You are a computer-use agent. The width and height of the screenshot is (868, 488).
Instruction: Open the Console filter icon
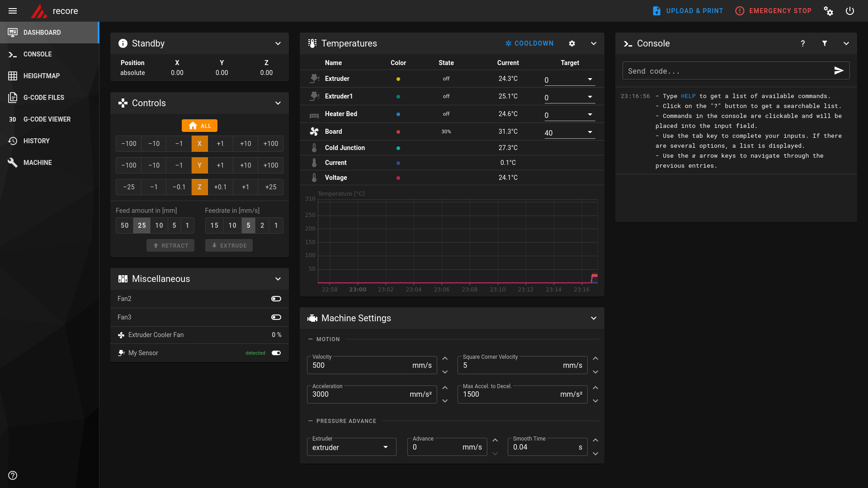[x=825, y=43]
